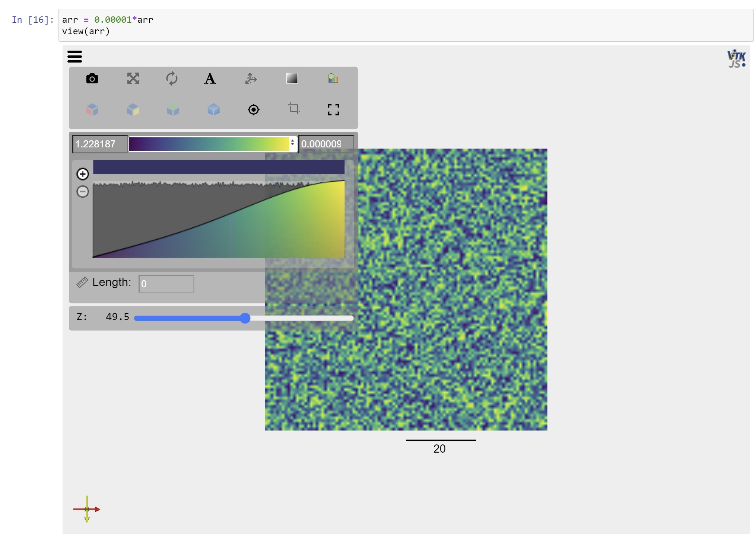Viewport: 756px width, 536px height.
Task: Add a transfer function point with plus button
Action: pos(83,173)
